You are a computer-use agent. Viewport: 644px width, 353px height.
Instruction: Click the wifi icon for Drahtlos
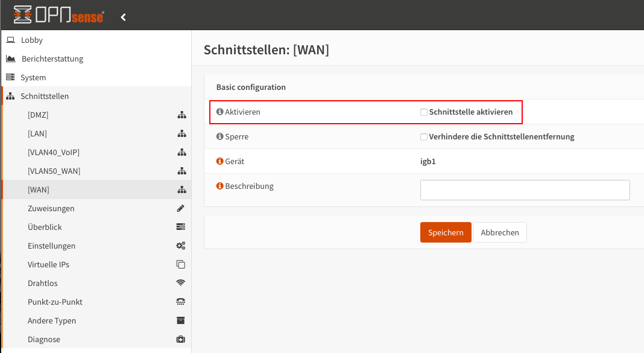[x=181, y=284]
